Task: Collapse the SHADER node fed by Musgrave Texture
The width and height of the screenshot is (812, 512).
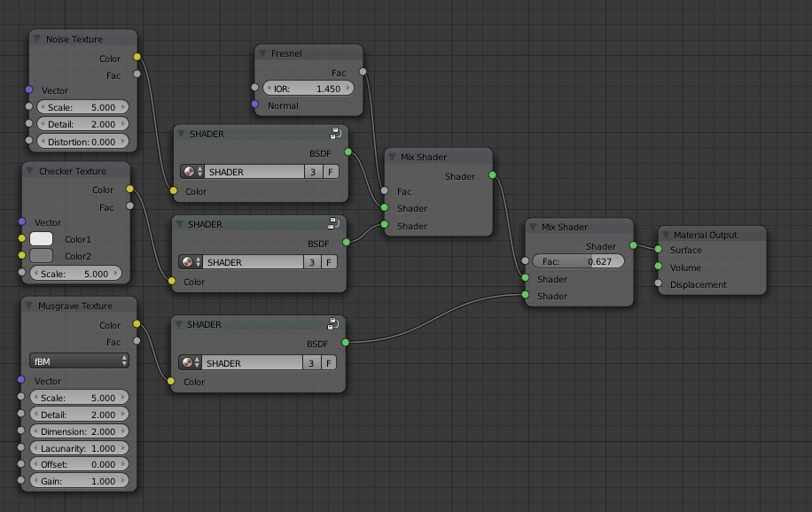Action: (x=179, y=324)
